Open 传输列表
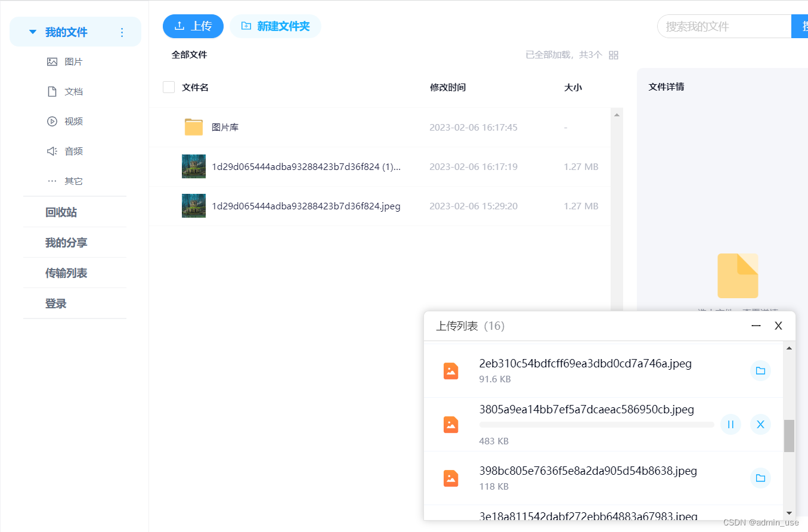Viewport: 808px width, 532px height. 66,273
